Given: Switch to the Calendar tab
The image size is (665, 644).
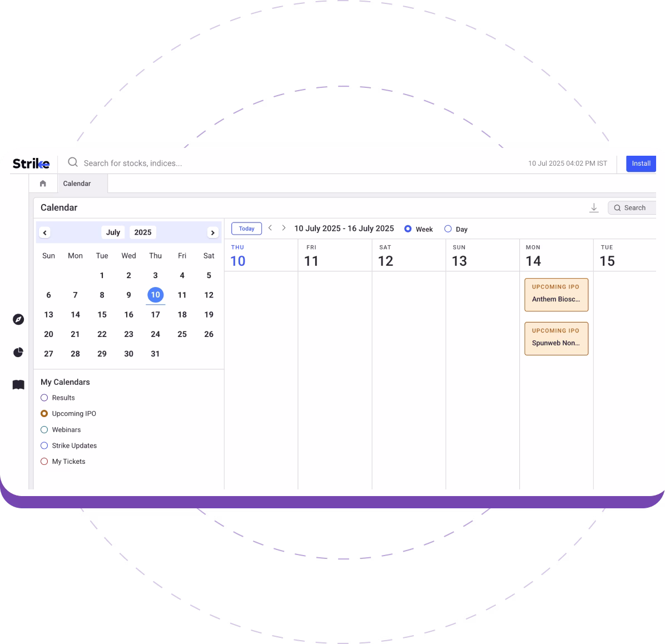Looking at the screenshot, I should (77, 184).
